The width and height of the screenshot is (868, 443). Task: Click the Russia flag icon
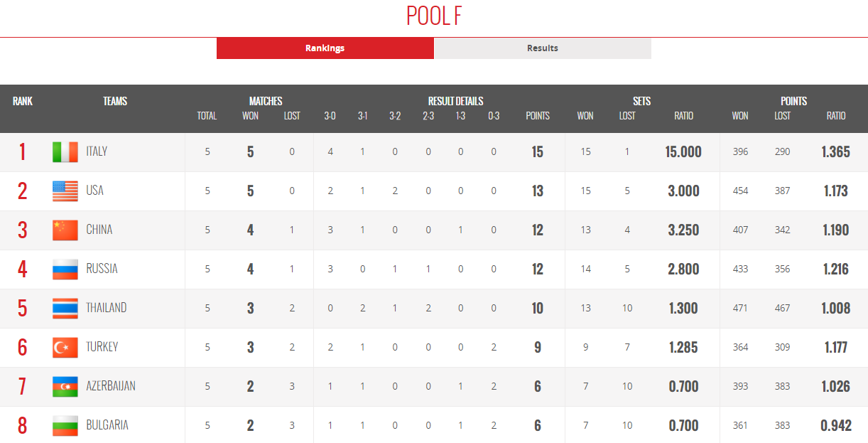(65, 269)
